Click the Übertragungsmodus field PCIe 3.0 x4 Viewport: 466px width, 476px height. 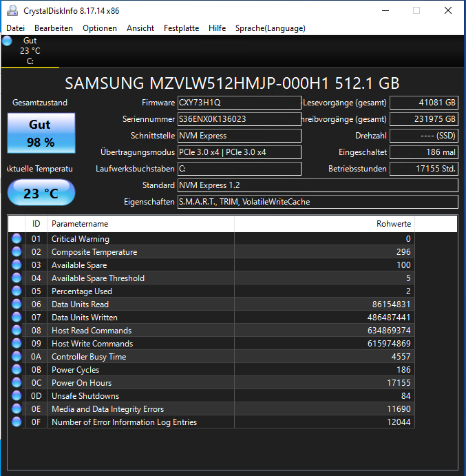pos(239,152)
